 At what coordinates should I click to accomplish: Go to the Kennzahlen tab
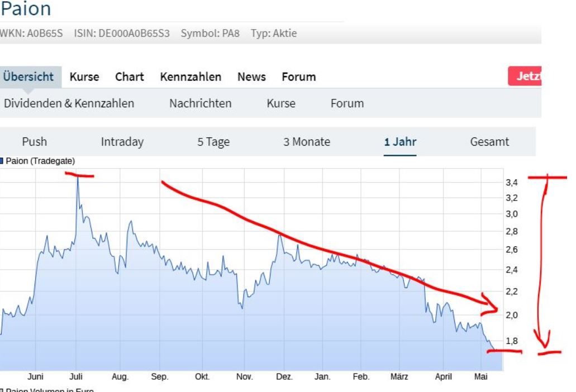click(191, 77)
